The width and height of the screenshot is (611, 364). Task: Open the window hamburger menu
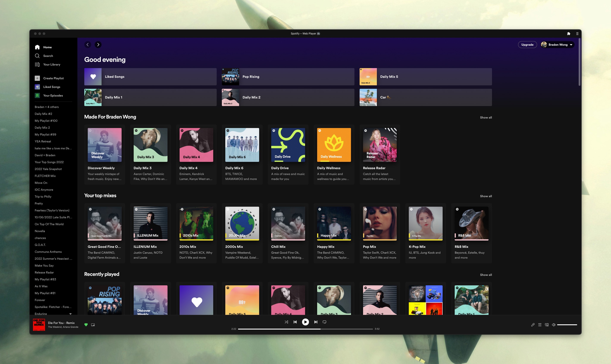[x=577, y=34]
